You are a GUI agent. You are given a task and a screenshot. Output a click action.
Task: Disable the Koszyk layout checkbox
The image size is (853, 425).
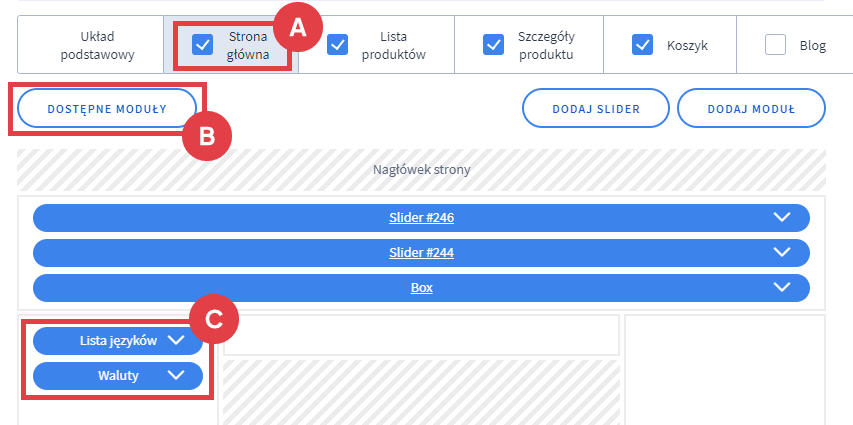pos(642,45)
